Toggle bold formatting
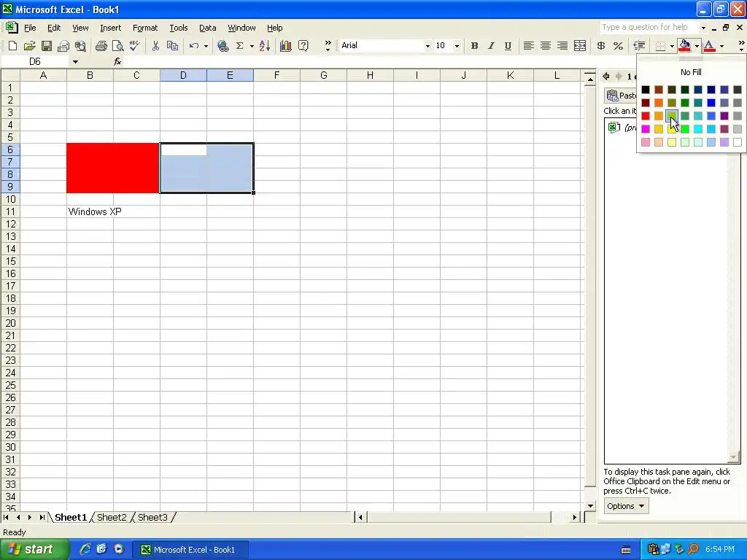This screenshot has height=560, width=747. [474, 46]
